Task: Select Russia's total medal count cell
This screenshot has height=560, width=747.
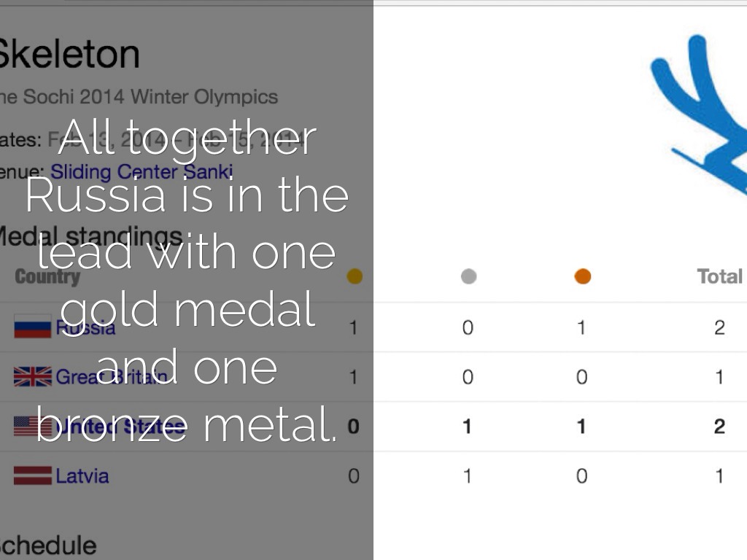Action: [719, 327]
